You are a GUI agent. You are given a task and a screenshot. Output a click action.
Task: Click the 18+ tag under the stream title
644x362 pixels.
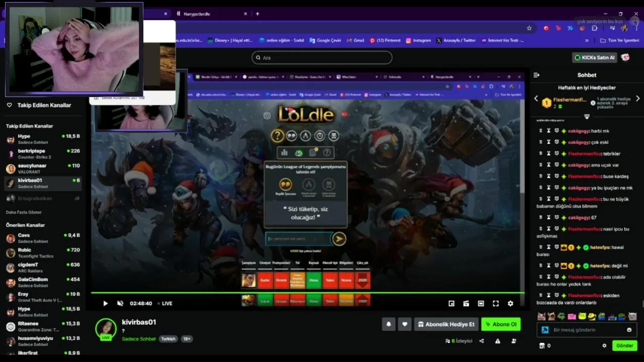[x=187, y=339]
